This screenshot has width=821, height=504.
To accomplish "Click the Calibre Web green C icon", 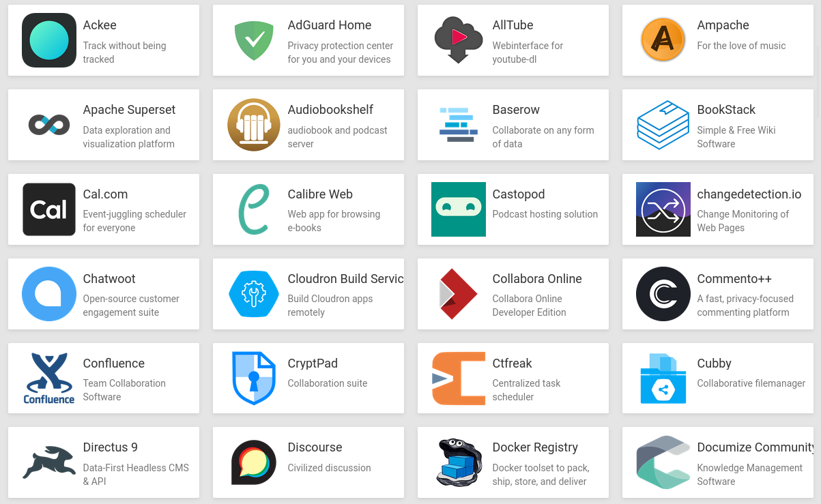I will (x=254, y=209).
